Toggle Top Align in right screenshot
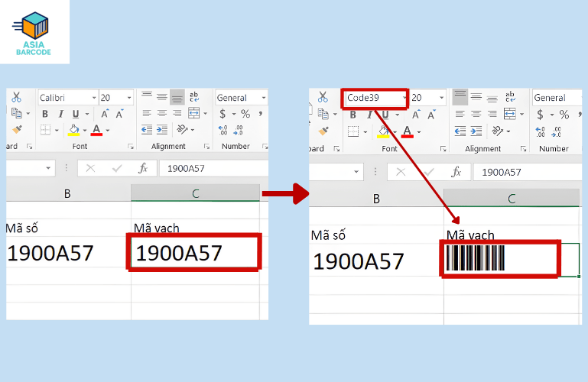The height and width of the screenshot is (382, 588). point(460,96)
